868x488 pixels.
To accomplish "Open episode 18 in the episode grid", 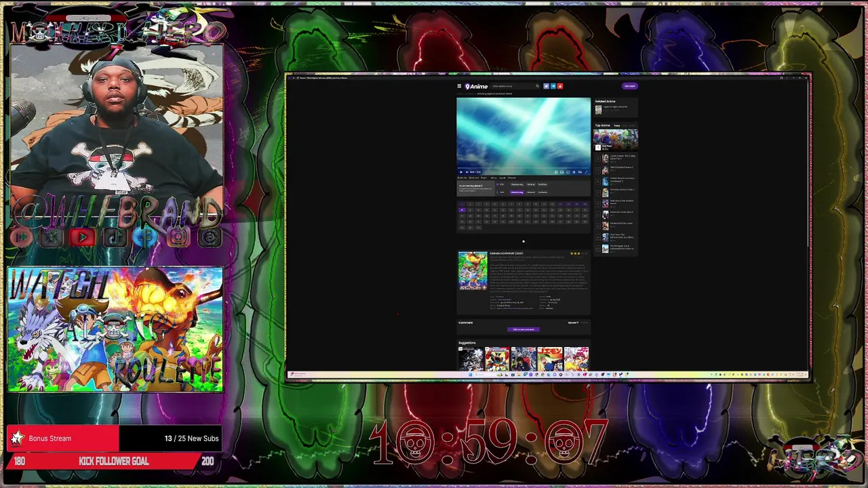I will (x=471, y=210).
